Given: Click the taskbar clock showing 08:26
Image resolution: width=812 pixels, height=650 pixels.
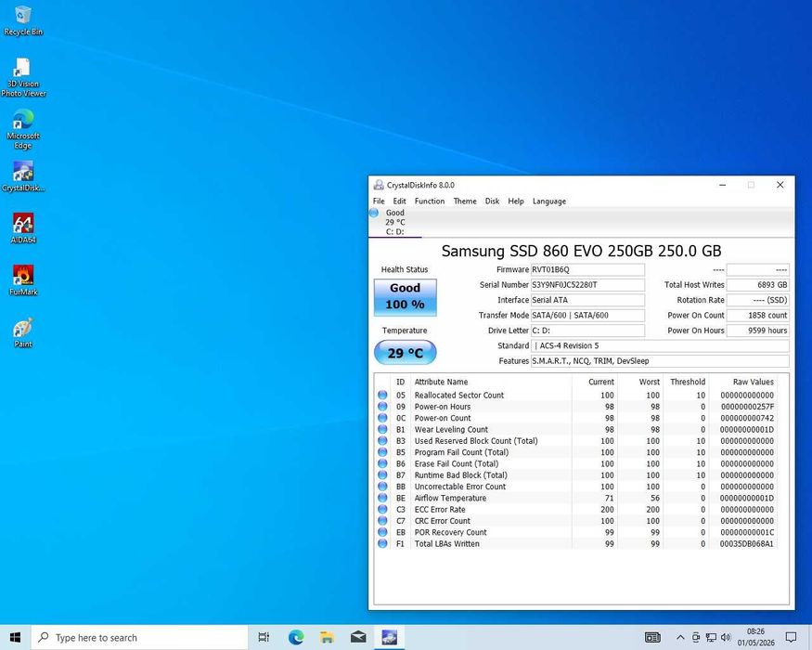Looking at the screenshot, I should click(755, 637).
